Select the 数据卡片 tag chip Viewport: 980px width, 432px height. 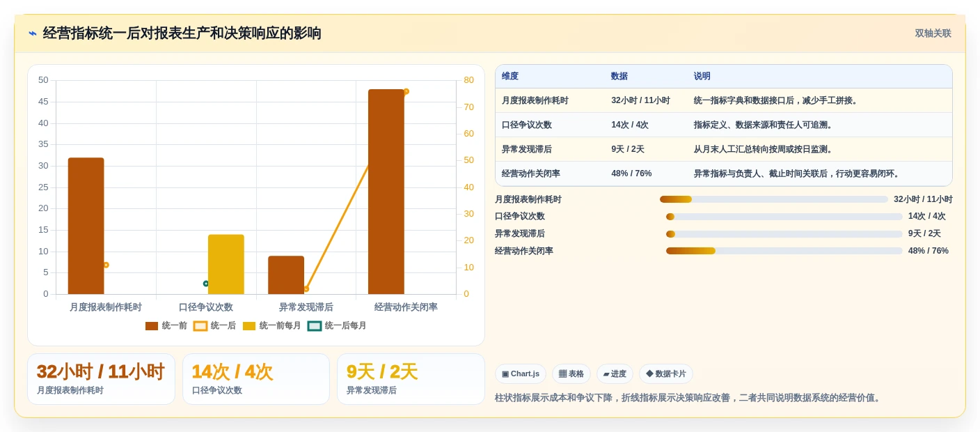666,373
